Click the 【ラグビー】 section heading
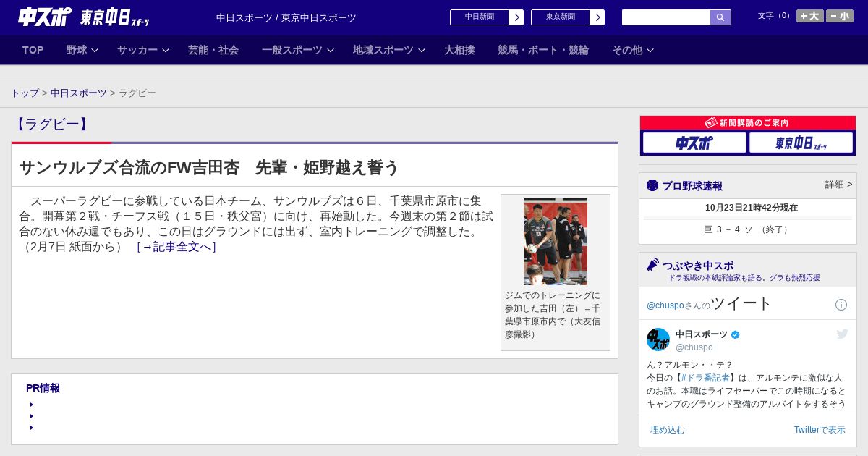This screenshot has height=456, width=868. click(51, 124)
